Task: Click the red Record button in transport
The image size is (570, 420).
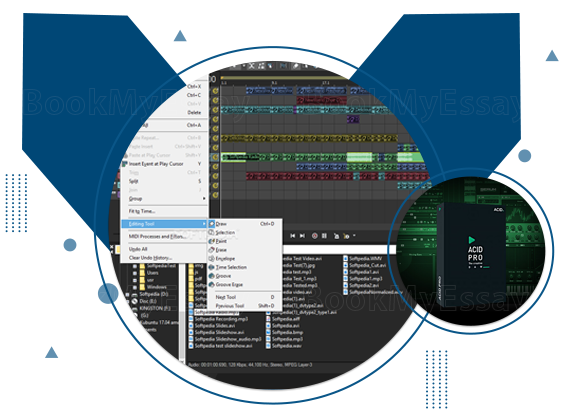Action: click(314, 236)
